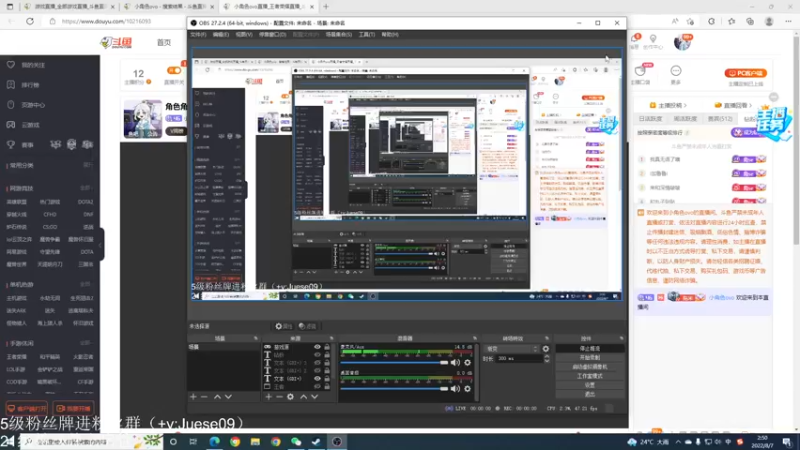Open 直播回看 chevron link
This screenshot has height=450, width=800.
[733, 105]
